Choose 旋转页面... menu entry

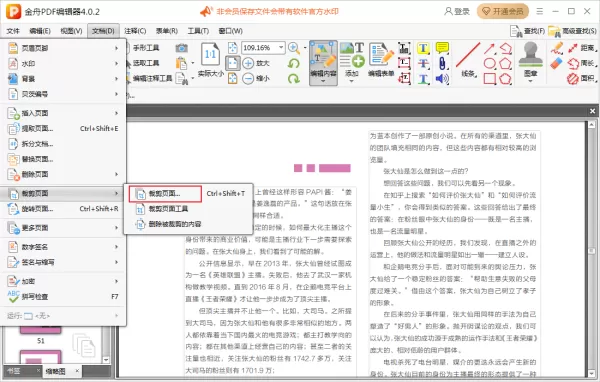coord(63,209)
